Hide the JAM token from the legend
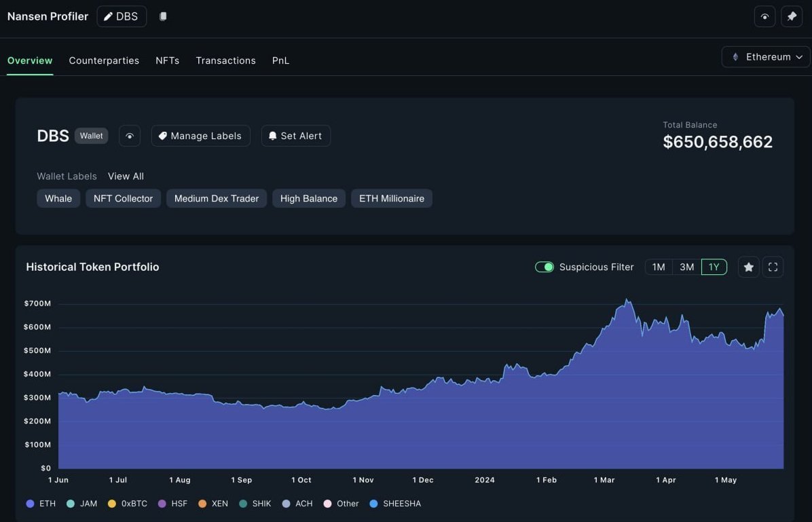The image size is (812, 522). [x=81, y=504]
